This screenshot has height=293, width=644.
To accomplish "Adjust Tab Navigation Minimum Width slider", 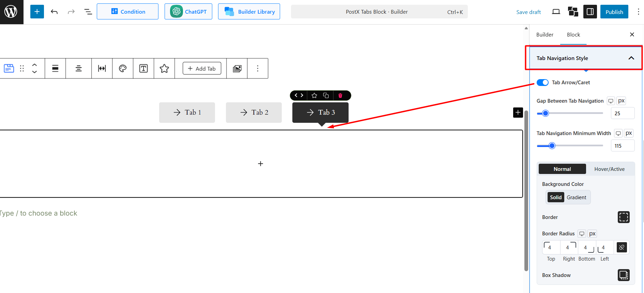I will coord(570,146).
